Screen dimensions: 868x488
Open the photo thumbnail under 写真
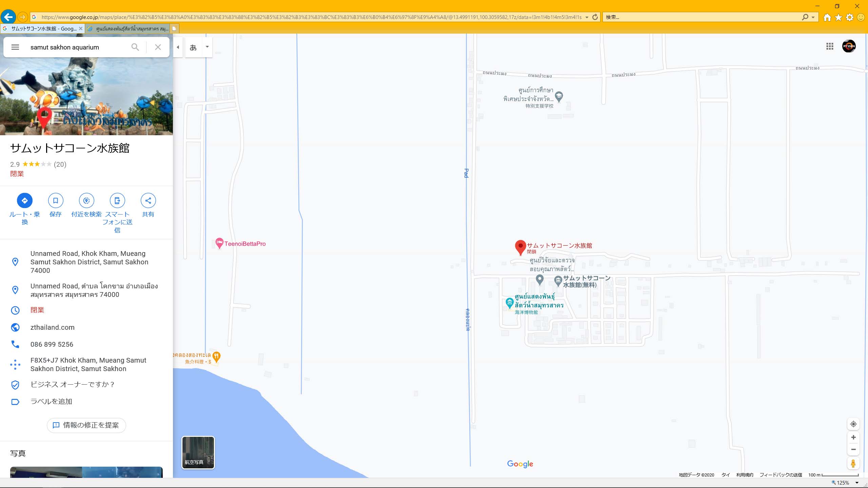pos(86,472)
